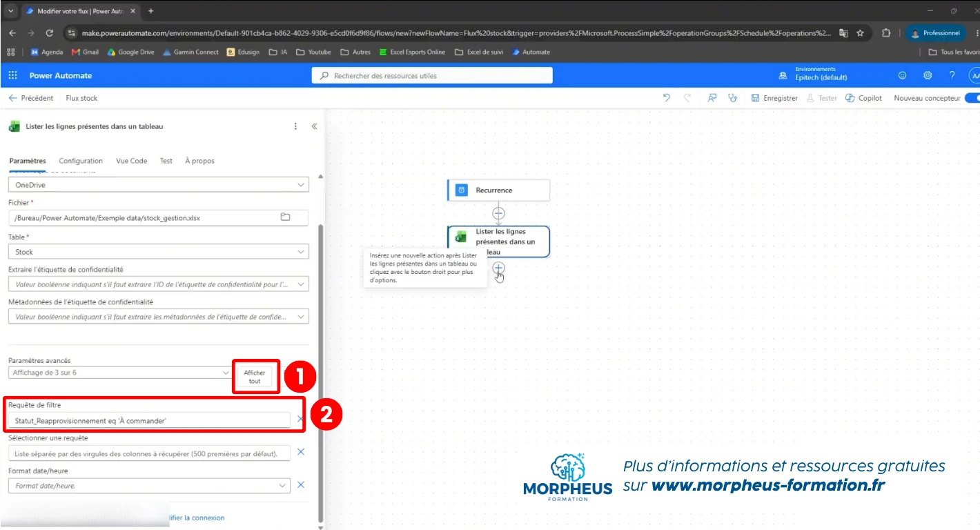
Task: Add an action below Lister les lignes
Action: (498, 268)
